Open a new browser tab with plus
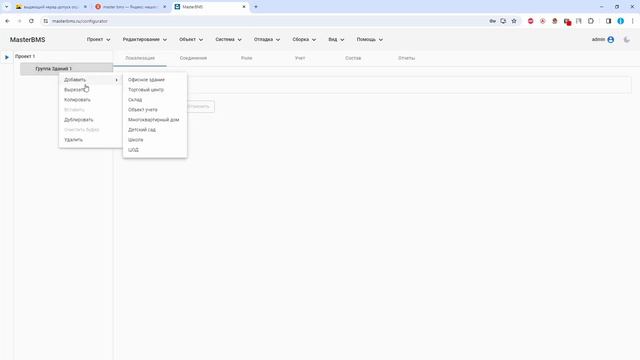Viewport: 640px width, 360px height. (256, 7)
